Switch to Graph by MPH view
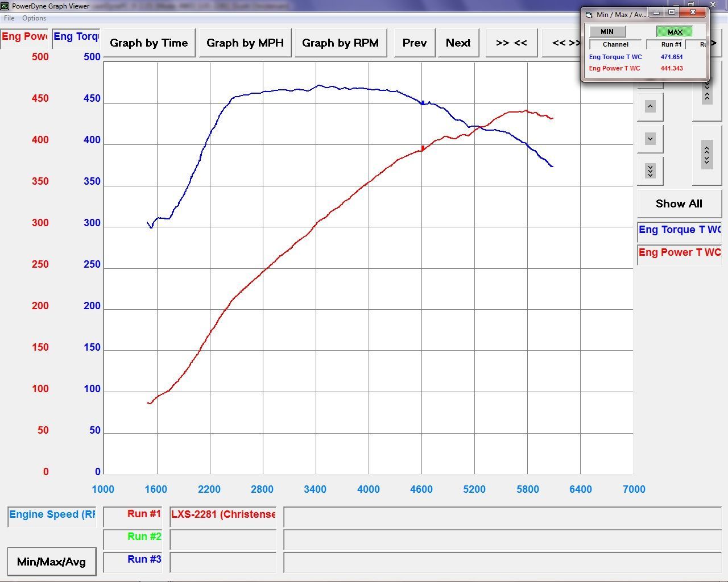728x582 pixels. pyautogui.click(x=245, y=43)
